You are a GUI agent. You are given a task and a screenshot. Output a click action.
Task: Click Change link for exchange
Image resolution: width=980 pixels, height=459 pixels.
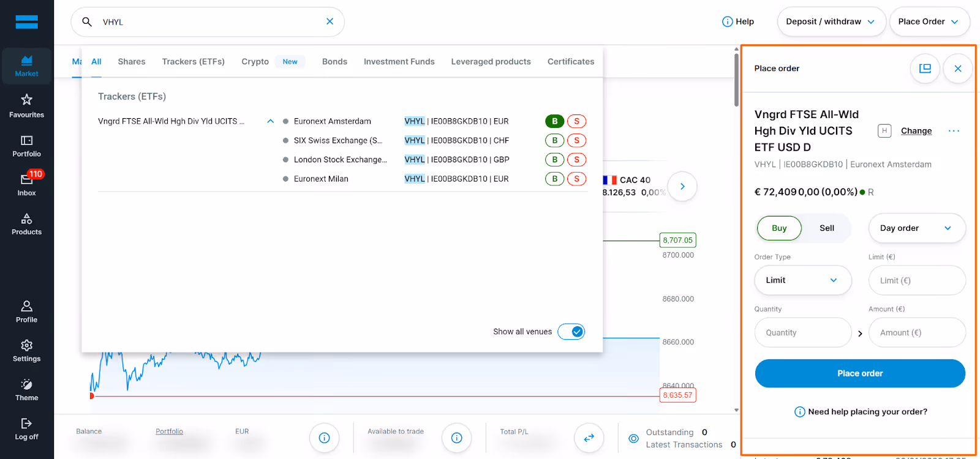coord(916,131)
